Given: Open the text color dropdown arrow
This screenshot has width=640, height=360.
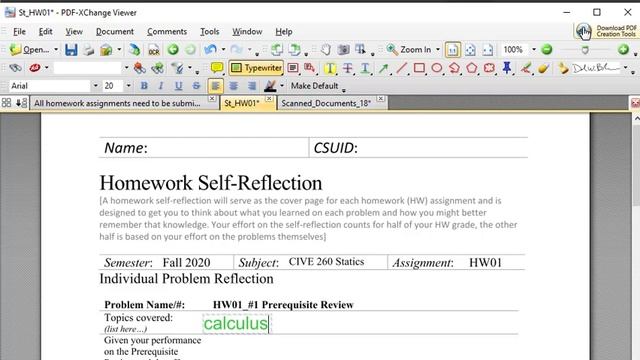Looking at the screenshot, I should click(x=282, y=86).
